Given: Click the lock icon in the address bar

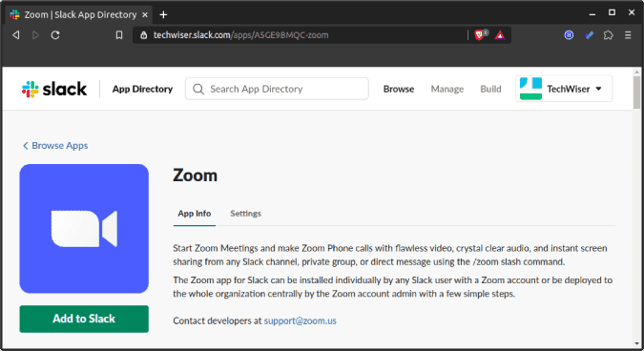Looking at the screenshot, I should [143, 35].
